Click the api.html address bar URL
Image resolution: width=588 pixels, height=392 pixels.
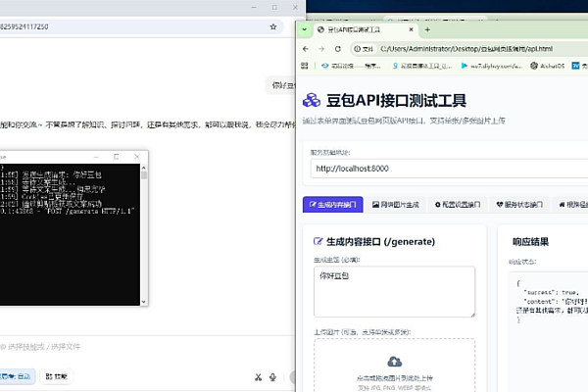[x=466, y=49]
